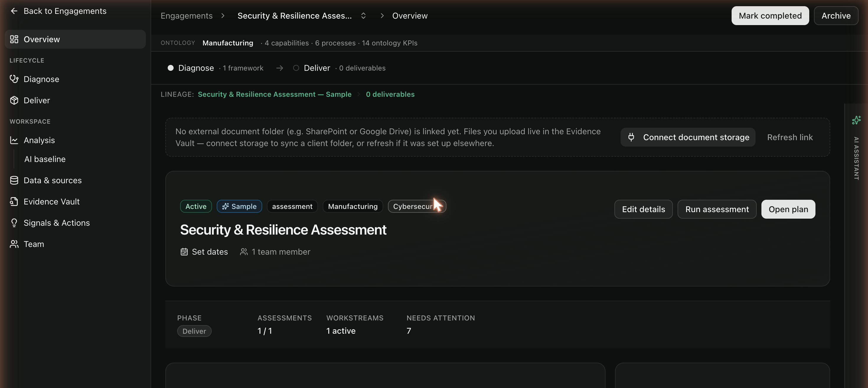Click the Run assessment button
The image size is (868, 388).
coord(717,209)
